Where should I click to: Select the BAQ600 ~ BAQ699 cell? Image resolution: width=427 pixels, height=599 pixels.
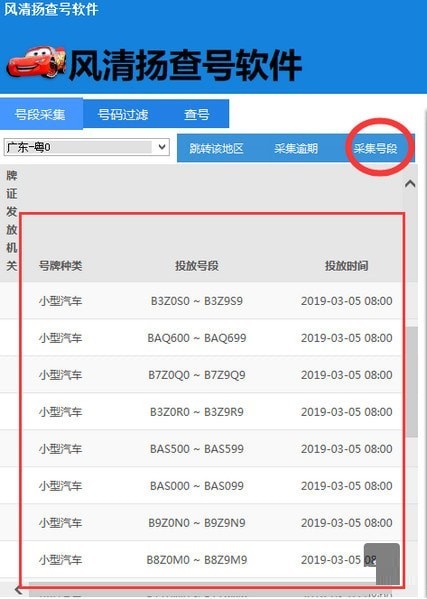pos(197,338)
